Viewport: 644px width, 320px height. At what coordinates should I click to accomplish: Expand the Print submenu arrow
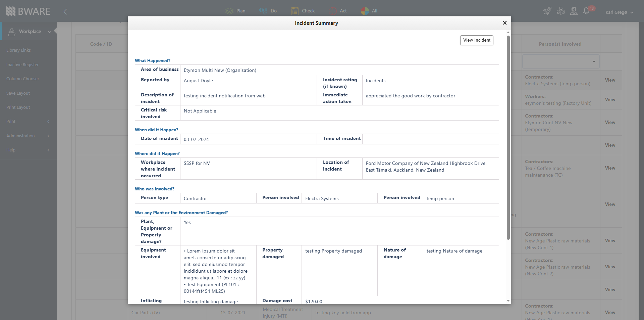[48, 122]
